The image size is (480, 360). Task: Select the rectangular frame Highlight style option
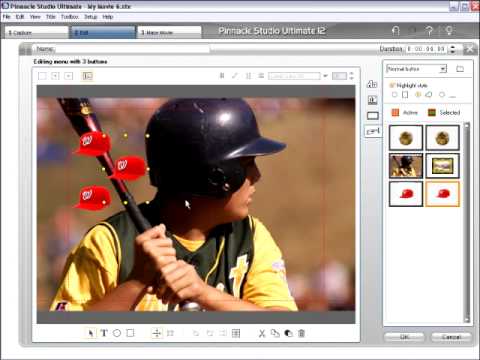(405, 95)
